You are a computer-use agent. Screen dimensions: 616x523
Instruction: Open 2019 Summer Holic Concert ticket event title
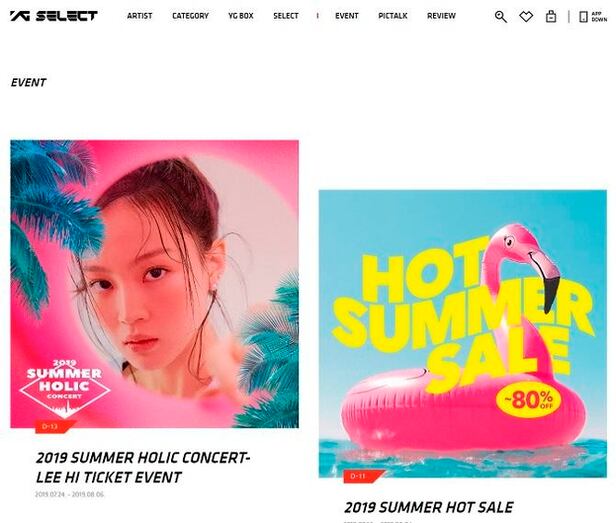(x=143, y=467)
